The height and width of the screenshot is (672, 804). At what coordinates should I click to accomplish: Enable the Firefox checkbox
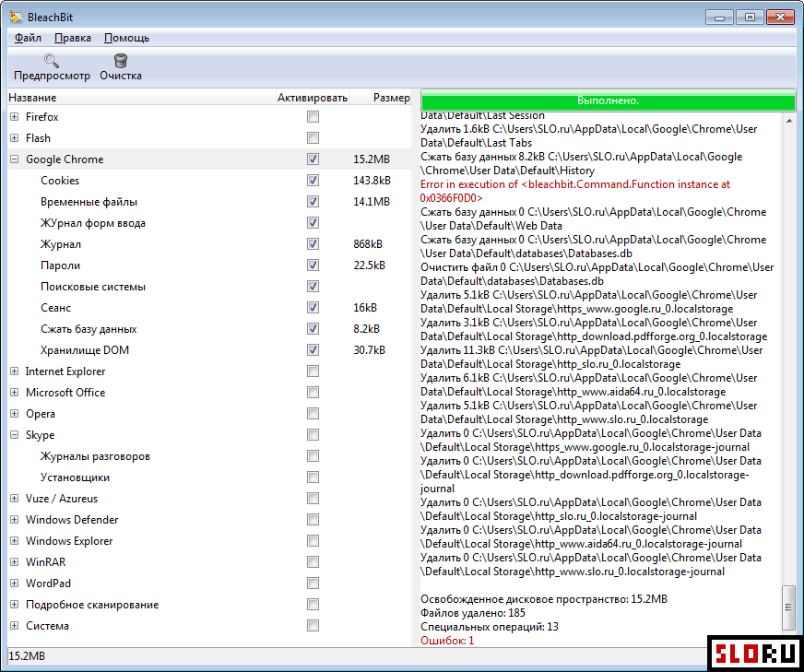313,117
